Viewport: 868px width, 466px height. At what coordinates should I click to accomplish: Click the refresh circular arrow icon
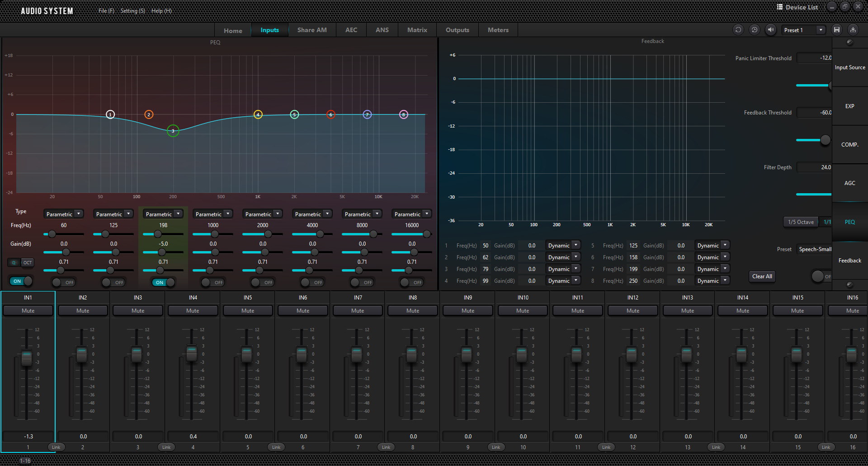(x=738, y=30)
